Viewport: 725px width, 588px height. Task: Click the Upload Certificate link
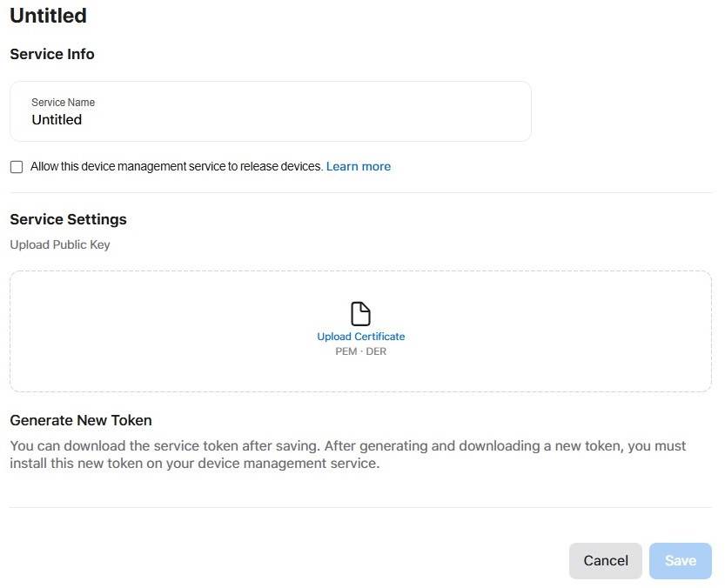360,337
